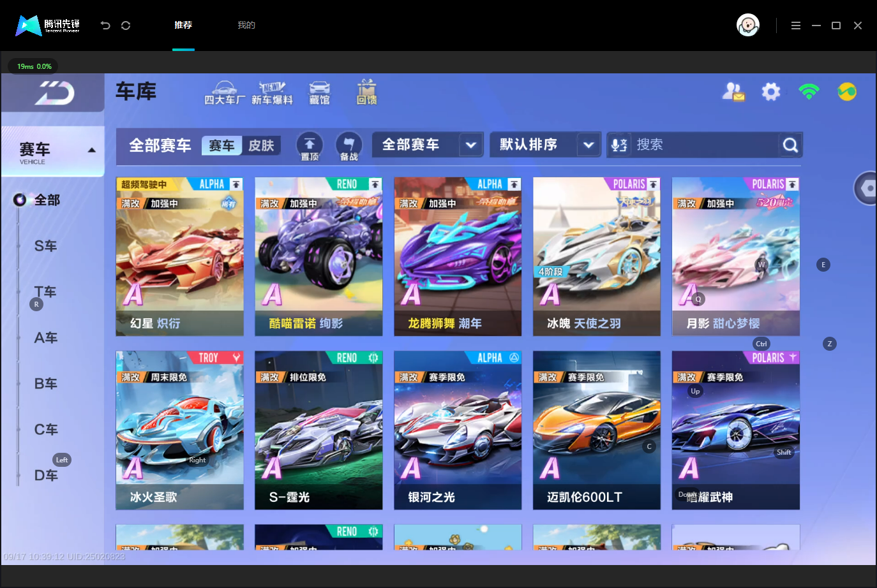Click the hexagon side panel handle
This screenshot has width=877, height=588.
coord(866,188)
